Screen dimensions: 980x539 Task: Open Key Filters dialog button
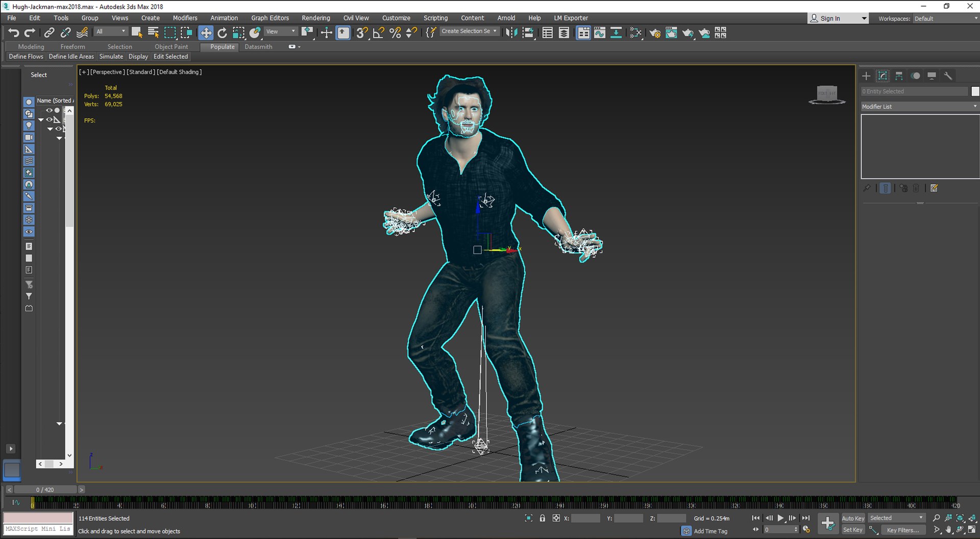coord(903,530)
